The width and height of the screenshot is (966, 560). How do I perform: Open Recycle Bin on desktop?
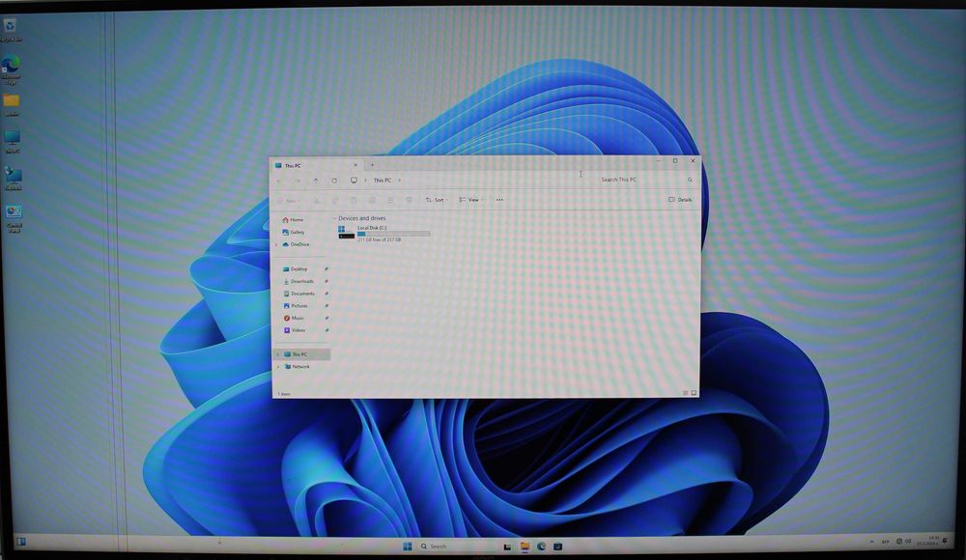11,30
